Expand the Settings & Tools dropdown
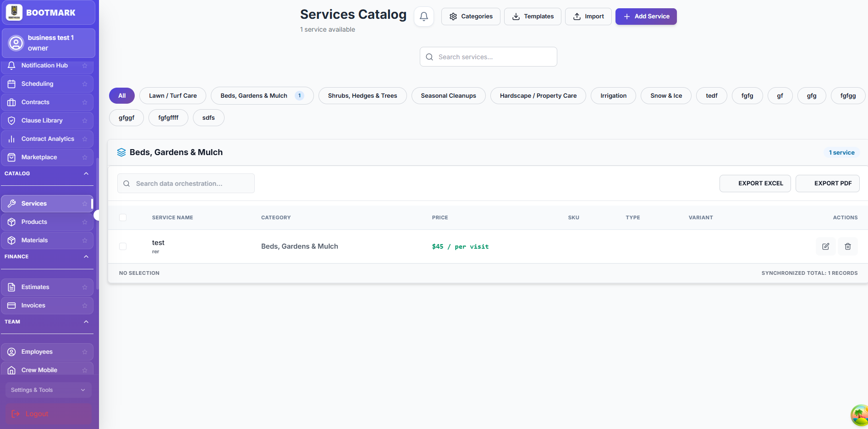Viewport: 868px width, 429px height. [48, 390]
